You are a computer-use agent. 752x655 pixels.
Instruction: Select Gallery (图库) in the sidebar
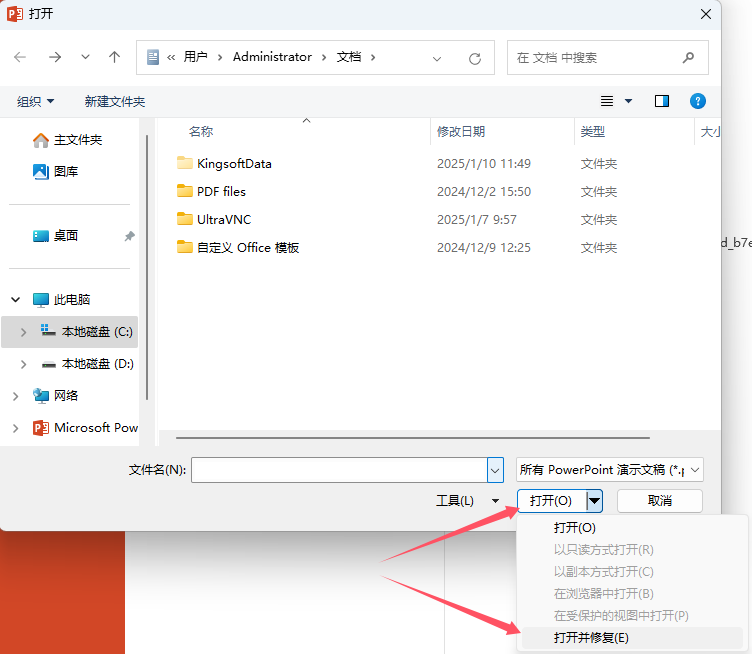(x=66, y=172)
